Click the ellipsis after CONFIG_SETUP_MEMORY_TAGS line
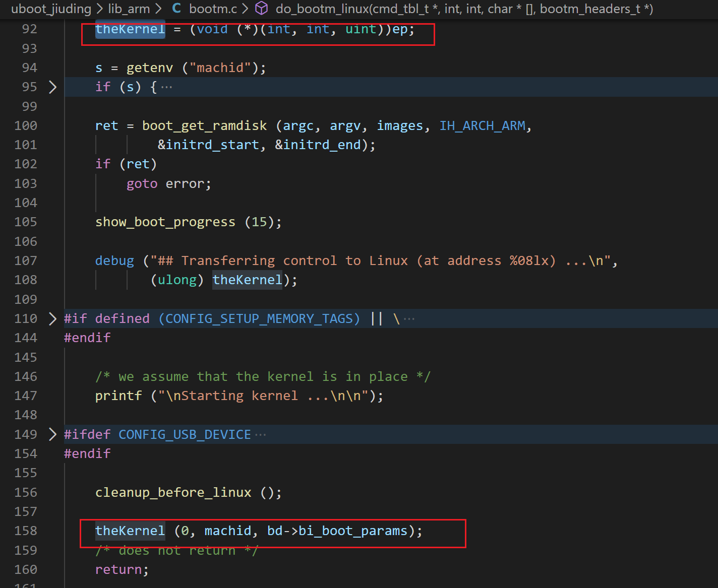This screenshot has width=718, height=588. 409,319
